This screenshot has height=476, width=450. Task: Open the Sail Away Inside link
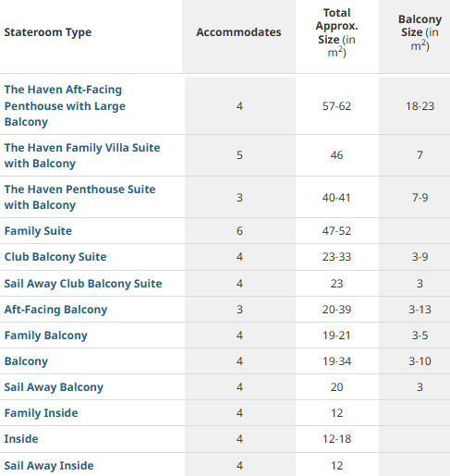pyautogui.click(x=49, y=466)
